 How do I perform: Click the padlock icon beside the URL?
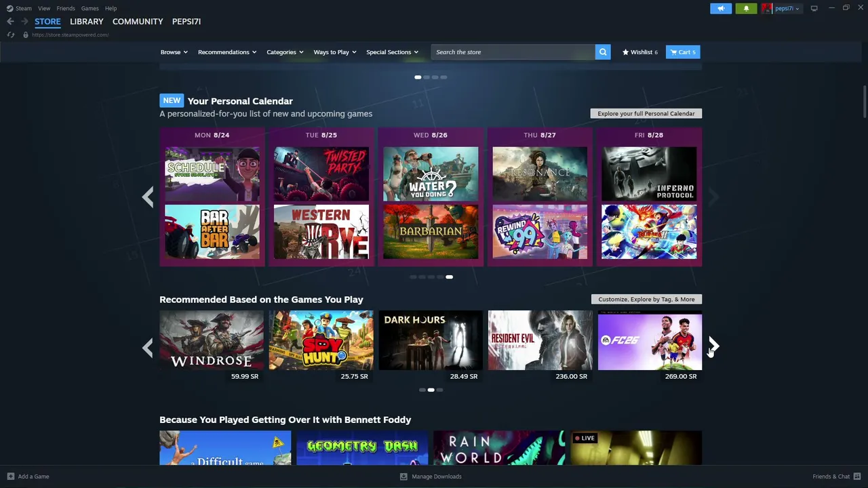26,35
